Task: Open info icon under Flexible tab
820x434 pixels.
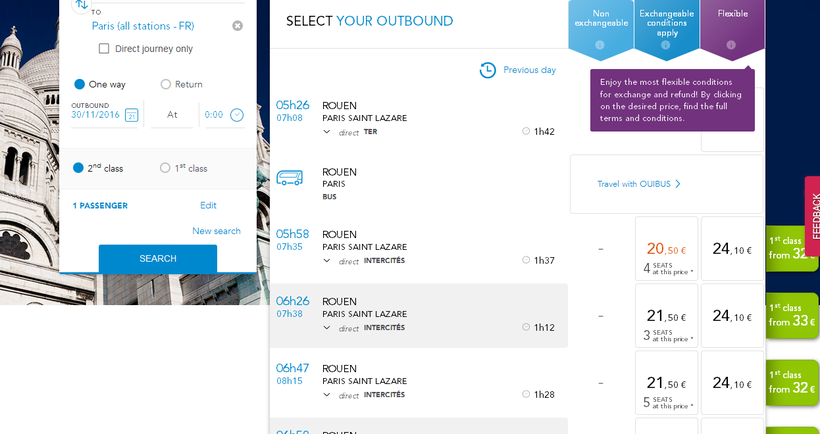Action: (x=731, y=44)
